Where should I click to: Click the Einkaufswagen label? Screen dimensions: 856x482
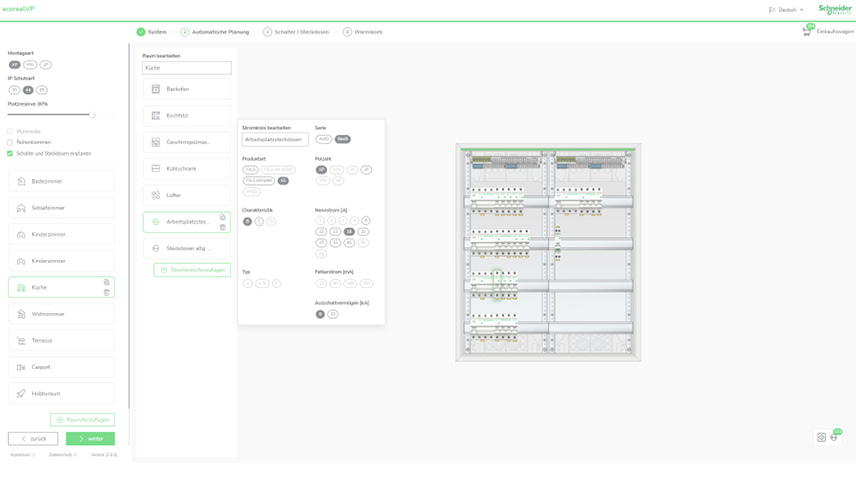coord(835,32)
